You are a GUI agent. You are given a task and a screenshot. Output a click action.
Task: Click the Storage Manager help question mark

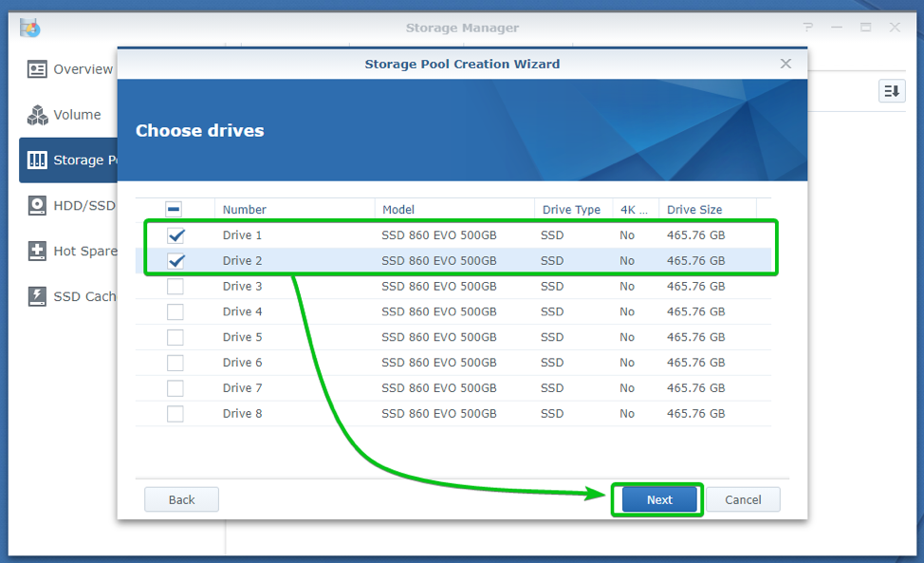coord(808,28)
